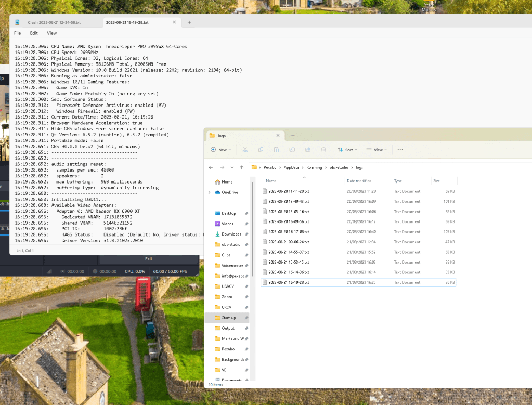Image resolution: width=532 pixels, height=405 pixels.
Task: Close the 2023-08-21 16-19-28.txt Notepad tab
Action: [174, 22]
